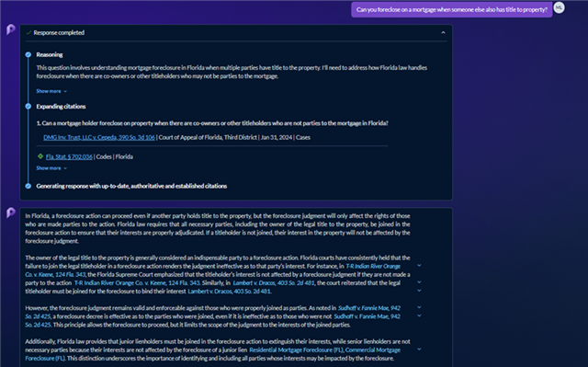Expand chevron on line ending 'T-R Indian River Orange'
The width and height of the screenshot is (588, 367).
click(419, 265)
